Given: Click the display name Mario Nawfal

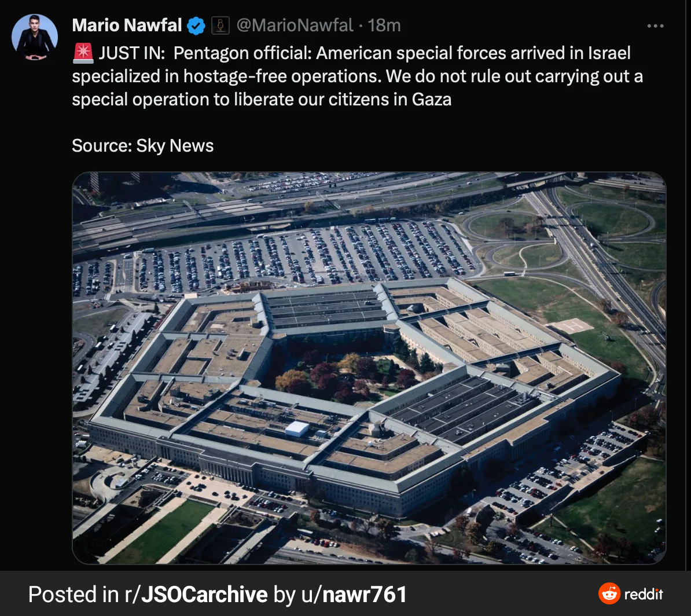Looking at the screenshot, I should (127, 25).
